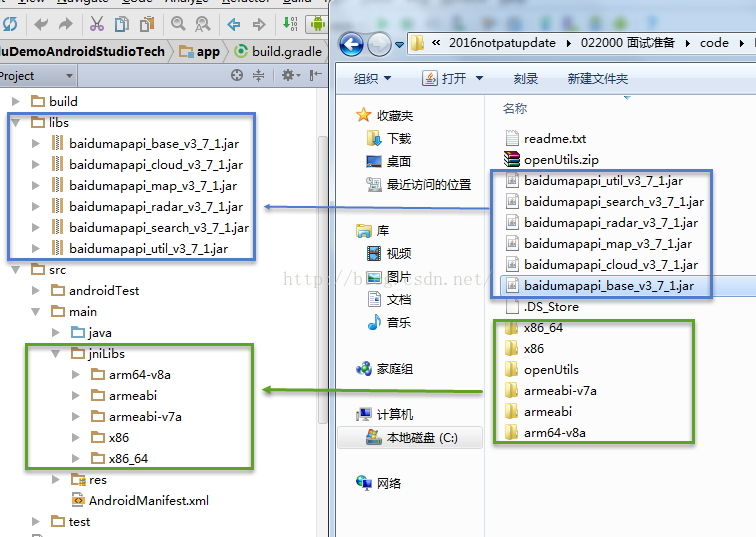Click the DemoAndroidStudioTech breadcrumb
Screen dimensions: 756x537
pyautogui.click(x=82, y=52)
